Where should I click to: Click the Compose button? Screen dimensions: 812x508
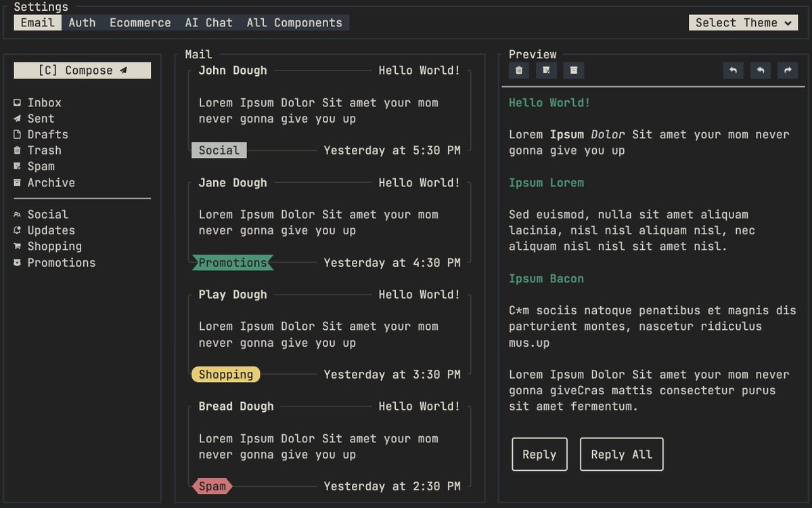[x=82, y=70]
